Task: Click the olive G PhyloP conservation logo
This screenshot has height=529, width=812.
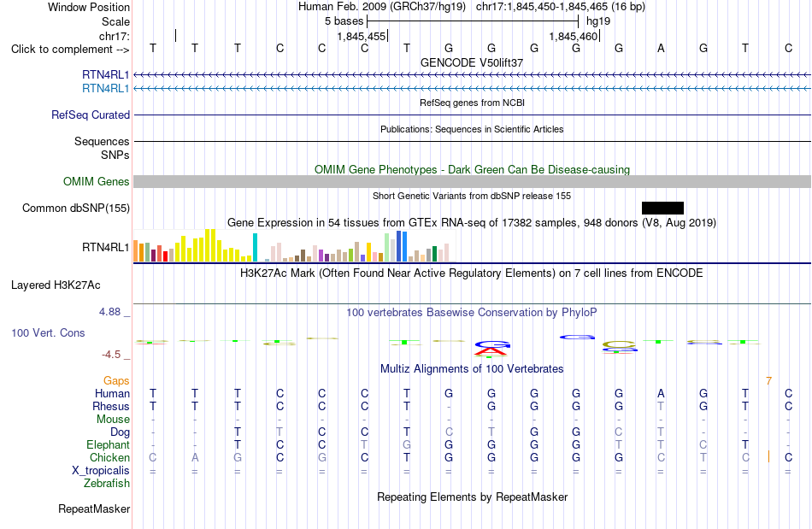Action: pos(620,346)
